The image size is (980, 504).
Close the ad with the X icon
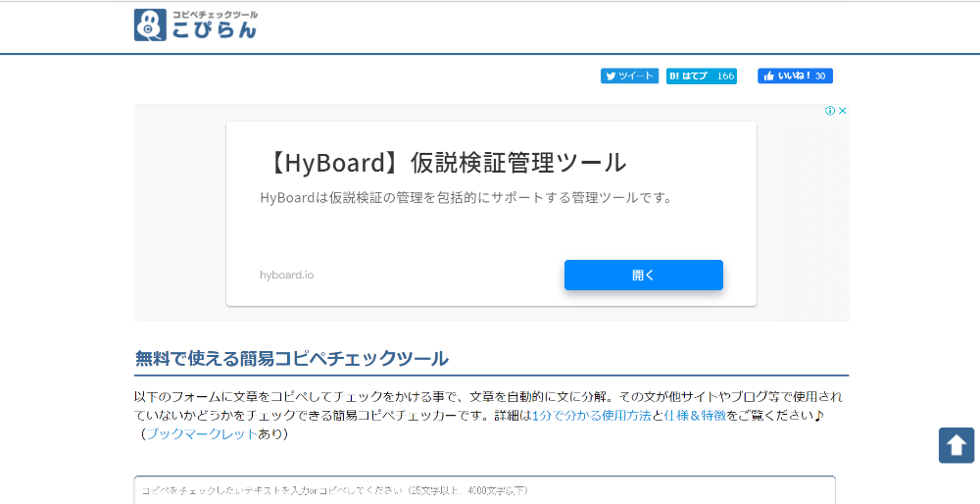click(842, 111)
